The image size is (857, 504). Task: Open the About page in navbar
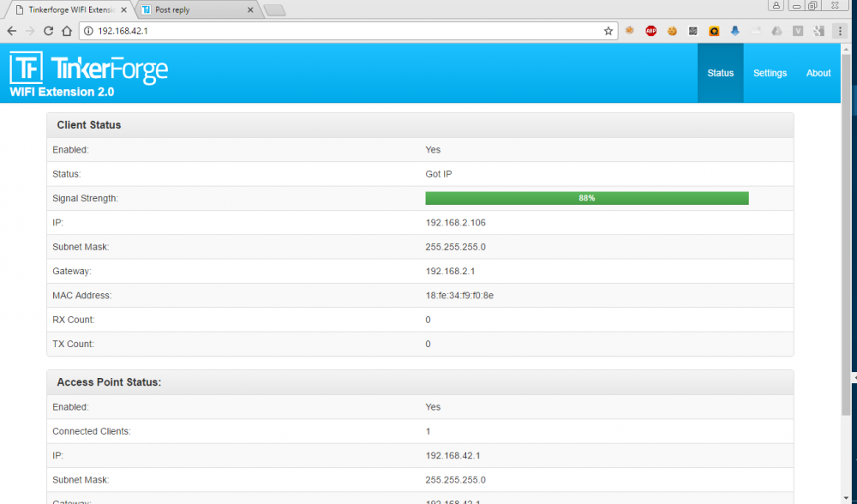point(818,73)
